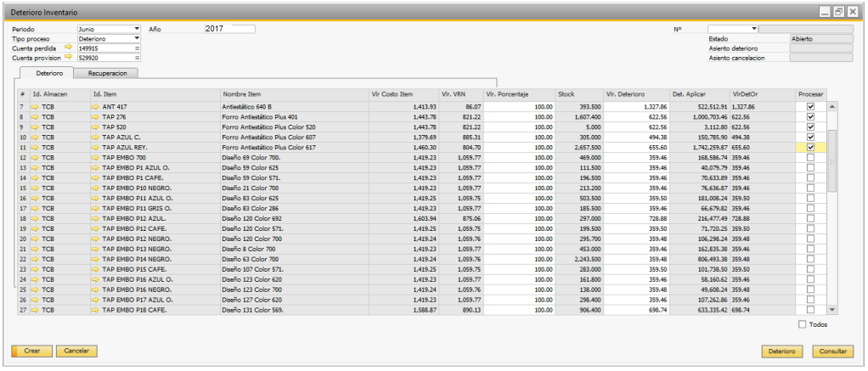Click warehouse link arrow in row 27
This screenshot has height=371, width=868.
point(36,311)
